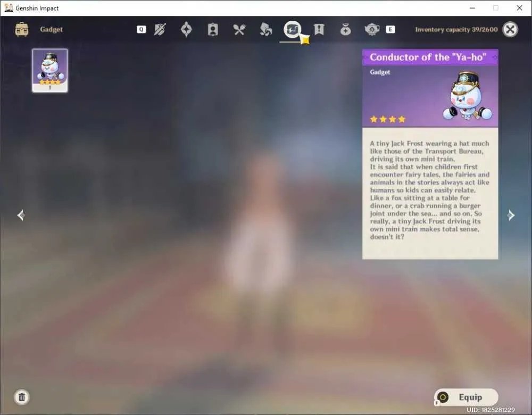Minimize the Genshin Impact window
Image resolution: width=532 pixels, height=415 pixels.
(472, 8)
